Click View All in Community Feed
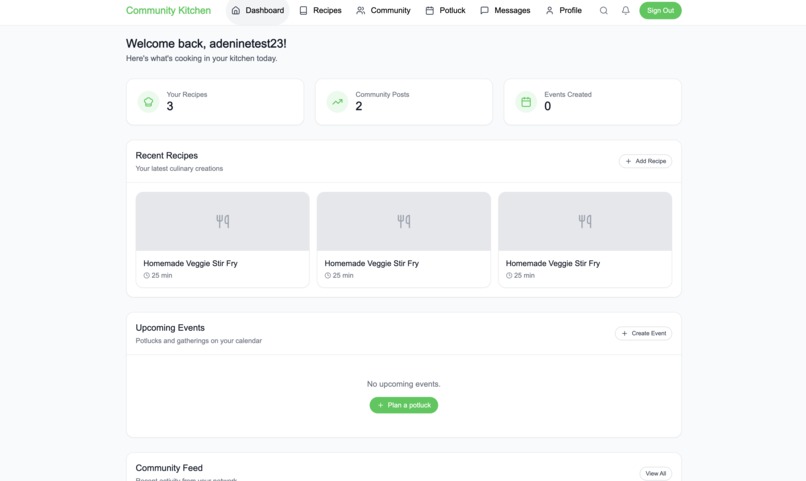This screenshot has width=806, height=481. point(655,473)
